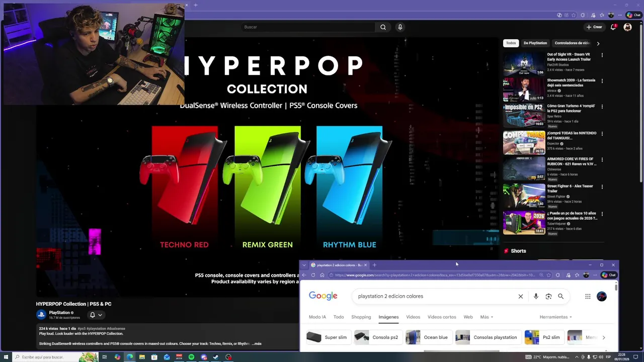Screen dimensions: 644x362
Task: Clear the Google search query
Action: pos(521,297)
